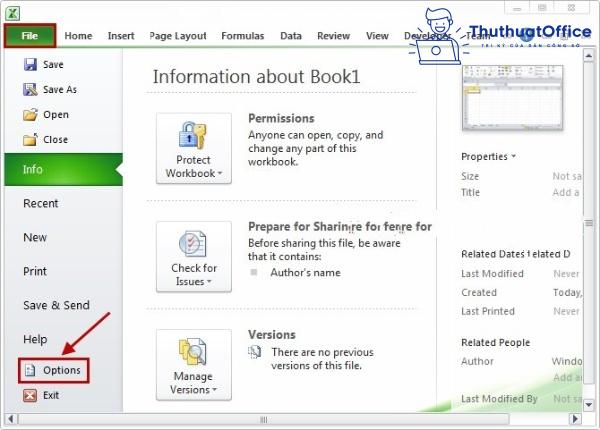The image size is (600, 430).
Task: Click the vertical scrollbar up arrow
Action: 589,56
